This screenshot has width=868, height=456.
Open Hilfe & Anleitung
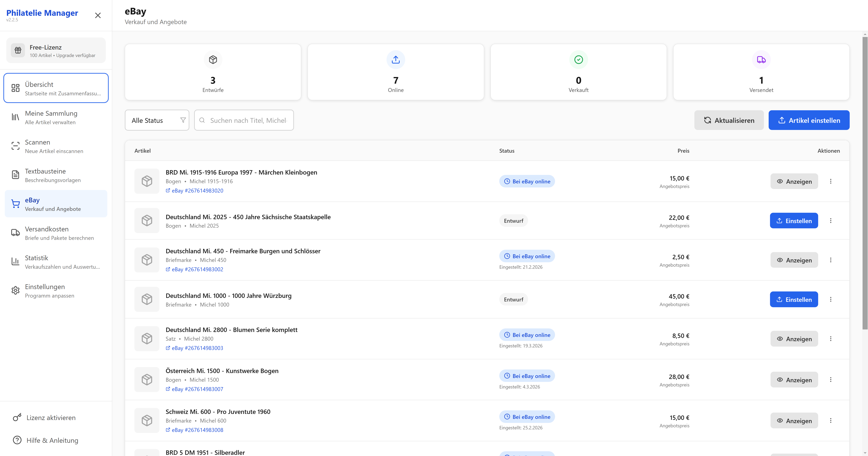pyautogui.click(x=56, y=440)
